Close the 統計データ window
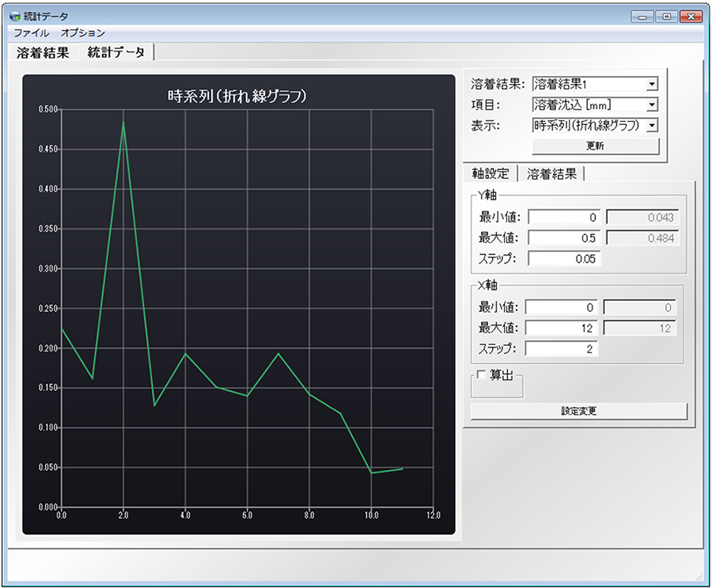Screen dimensions: 712x588 (691, 17)
